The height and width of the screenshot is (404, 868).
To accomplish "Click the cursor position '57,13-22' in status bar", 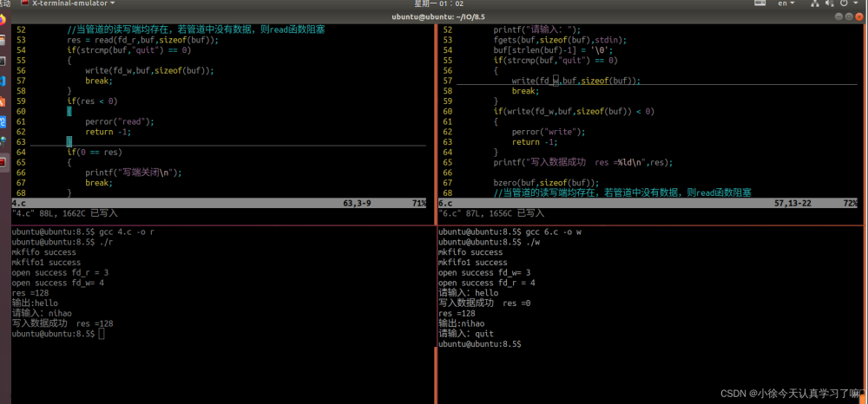I will 792,204.
